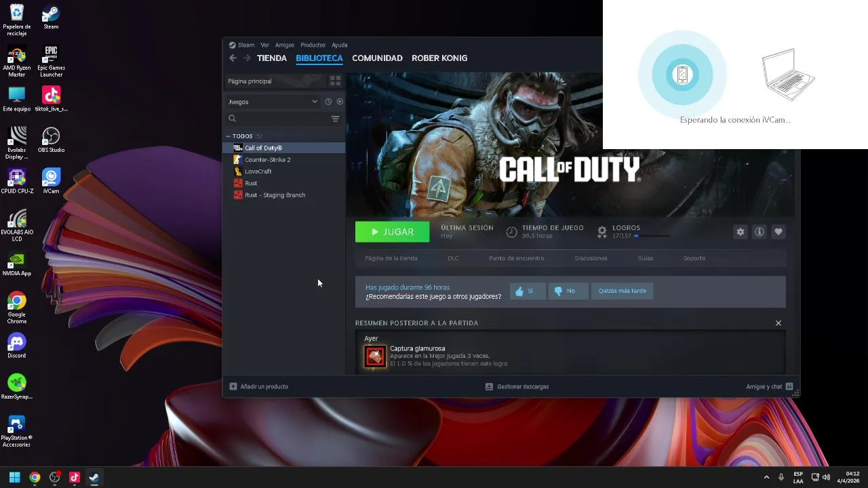Select Counter-Strike 2 in library list

[285, 160]
